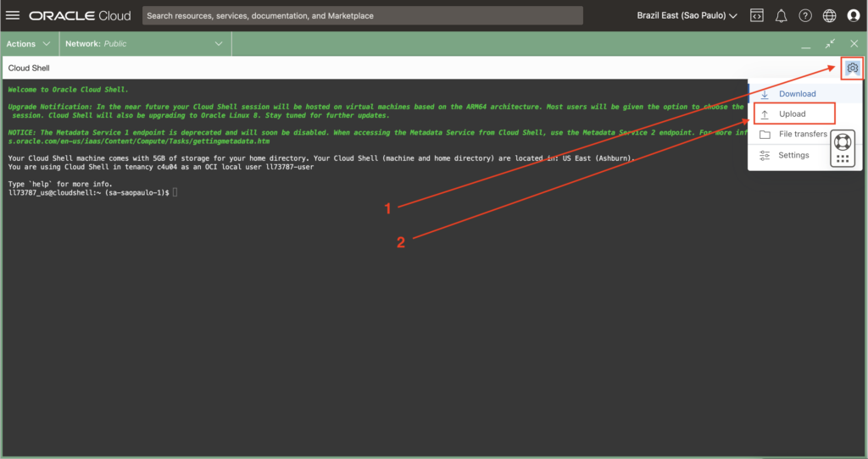Expand the Network: Public dropdown
868x459 pixels.
[145, 44]
